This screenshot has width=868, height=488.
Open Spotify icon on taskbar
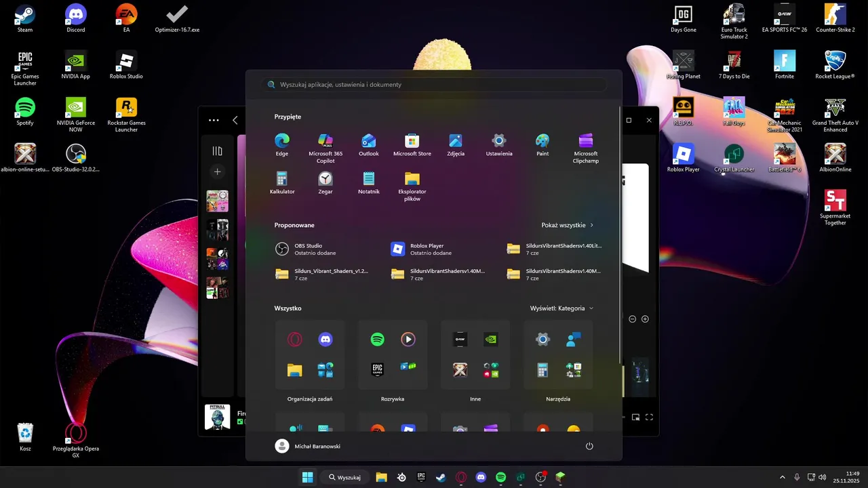coord(500,477)
